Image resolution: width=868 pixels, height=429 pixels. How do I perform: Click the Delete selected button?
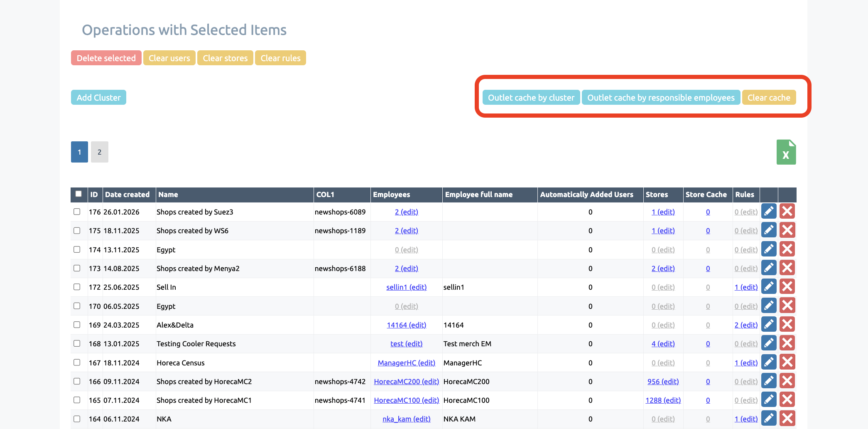coord(106,58)
